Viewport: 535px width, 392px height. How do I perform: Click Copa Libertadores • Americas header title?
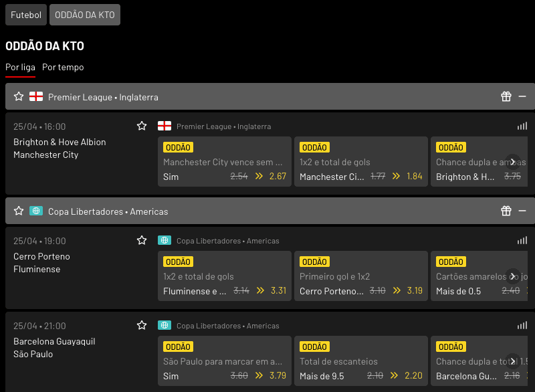coord(108,211)
